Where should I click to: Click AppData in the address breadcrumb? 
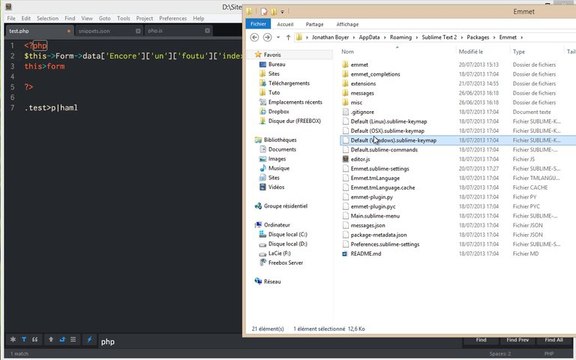369,37
